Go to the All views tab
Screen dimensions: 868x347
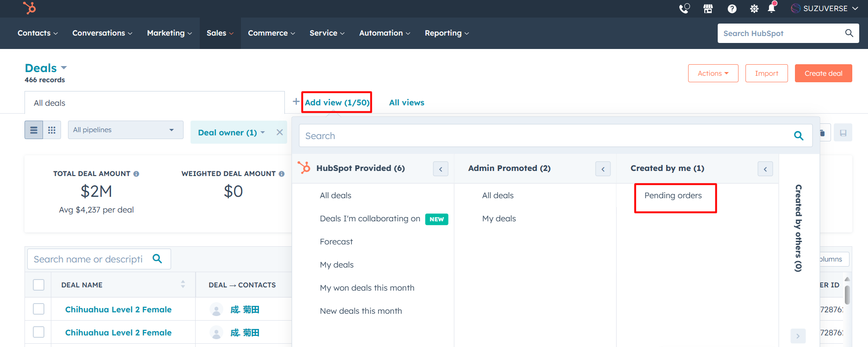click(x=406, y=103)
